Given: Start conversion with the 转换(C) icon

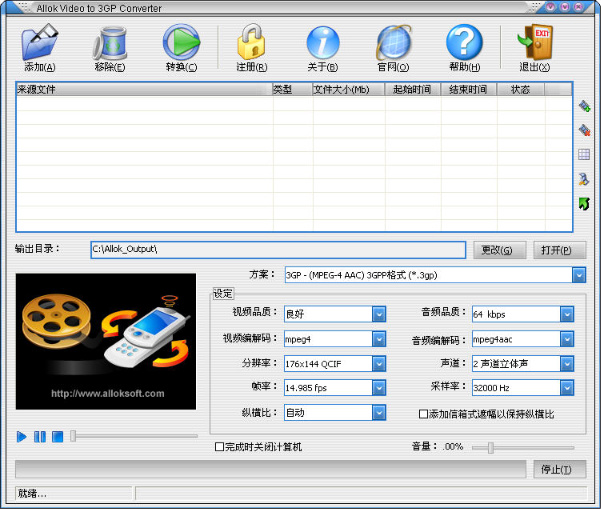Looking at the screenshot, I should coord(181,42).
